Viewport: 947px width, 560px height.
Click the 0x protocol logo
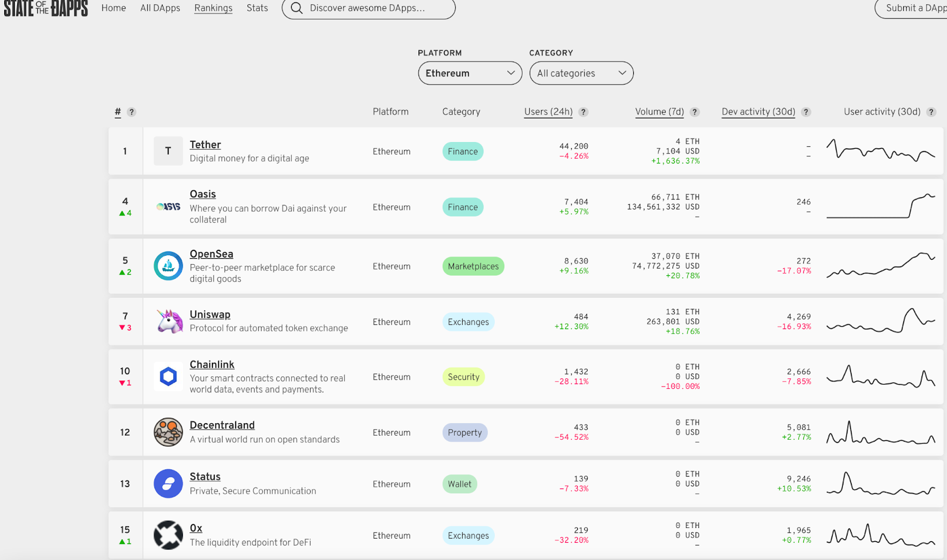point(168,535)
